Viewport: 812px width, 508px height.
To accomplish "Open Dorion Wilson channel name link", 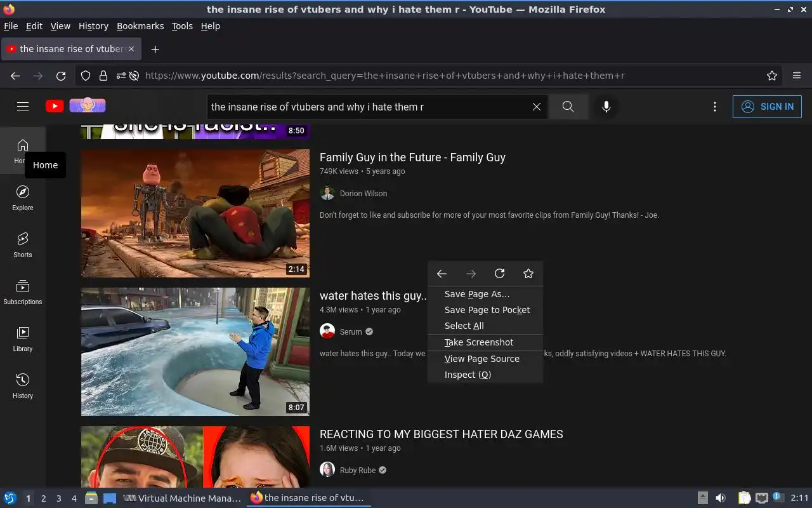I will pos(363,194).
